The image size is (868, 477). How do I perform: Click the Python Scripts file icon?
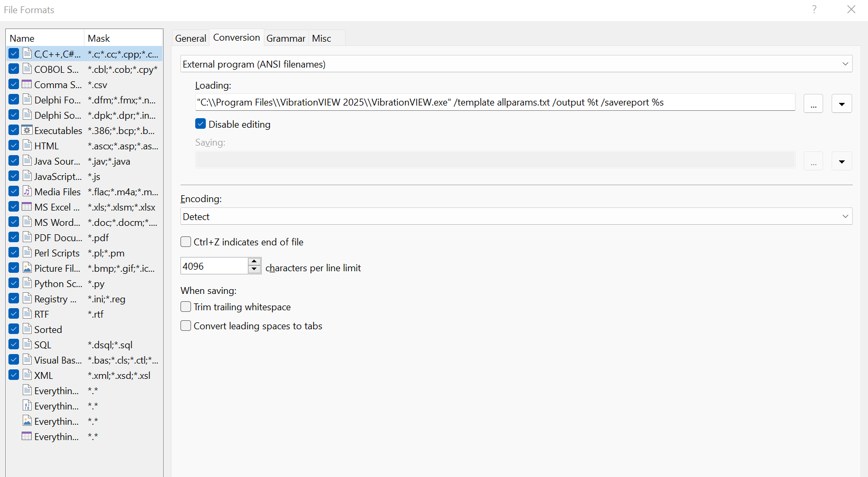(27, 283)
